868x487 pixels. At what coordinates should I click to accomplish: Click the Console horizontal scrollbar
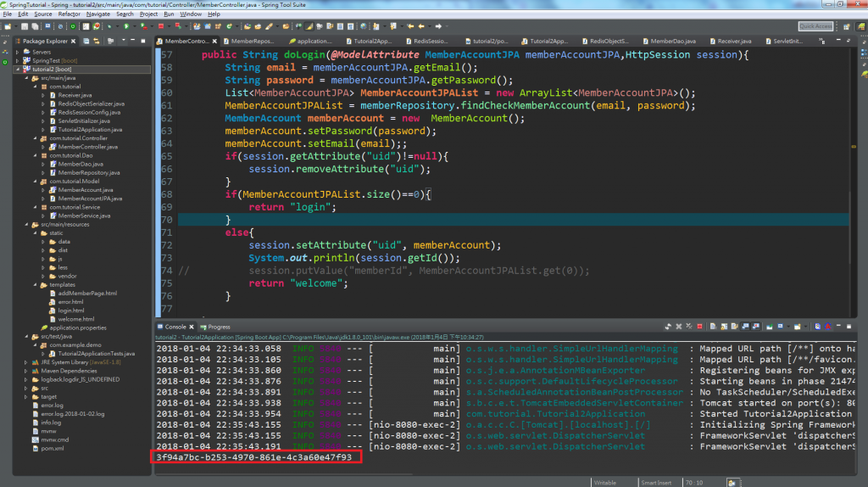click(x=285, y=473)
